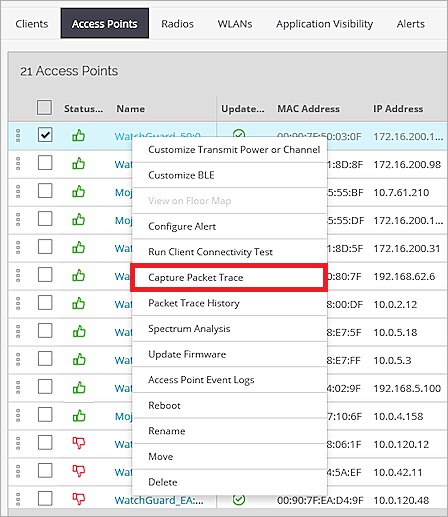Switch to the Clients tab
The image size is (448, 517).
[x=32, y=24]
